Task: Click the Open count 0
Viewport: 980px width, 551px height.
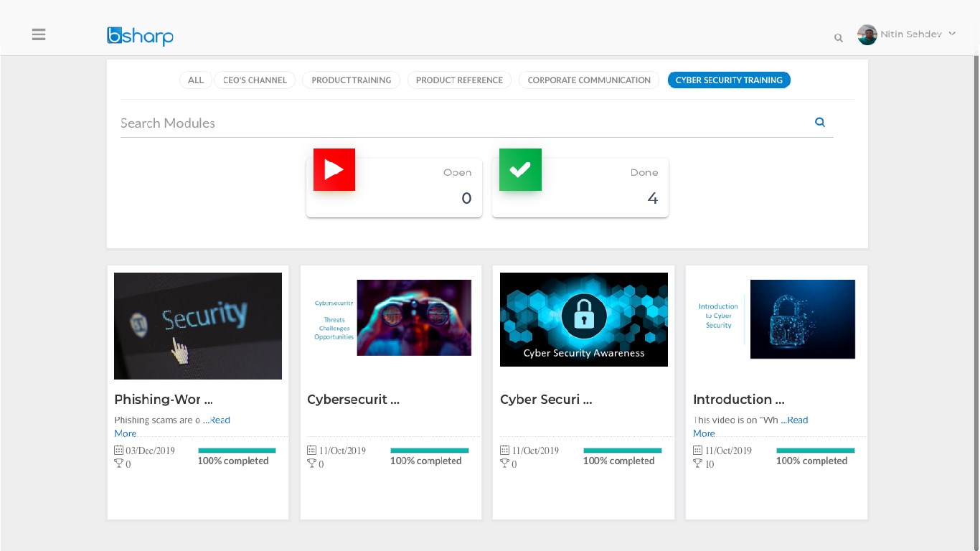Action: pos(466,198)
